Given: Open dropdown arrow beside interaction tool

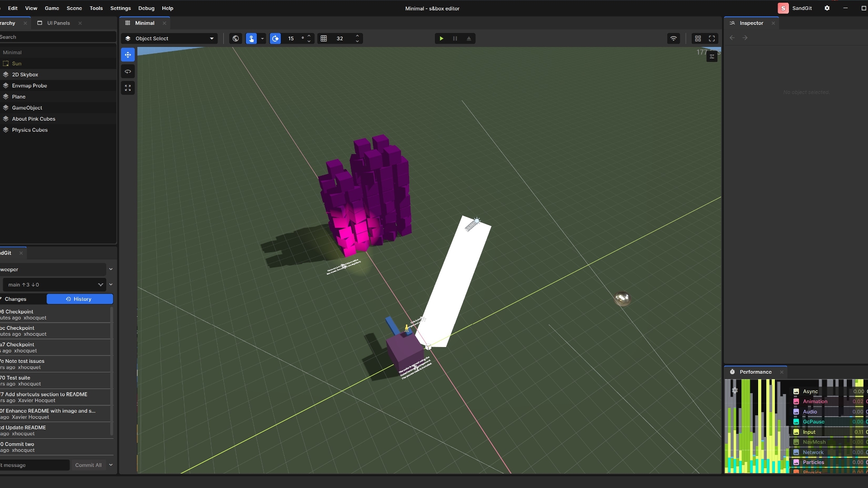Looking at the screenshot, I should pos(262,38).
